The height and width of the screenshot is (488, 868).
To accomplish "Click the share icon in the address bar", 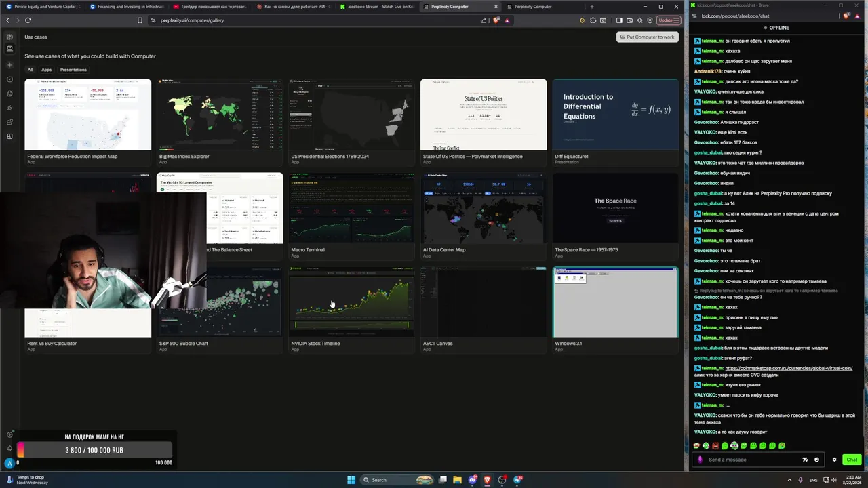I will pos(483,20).
